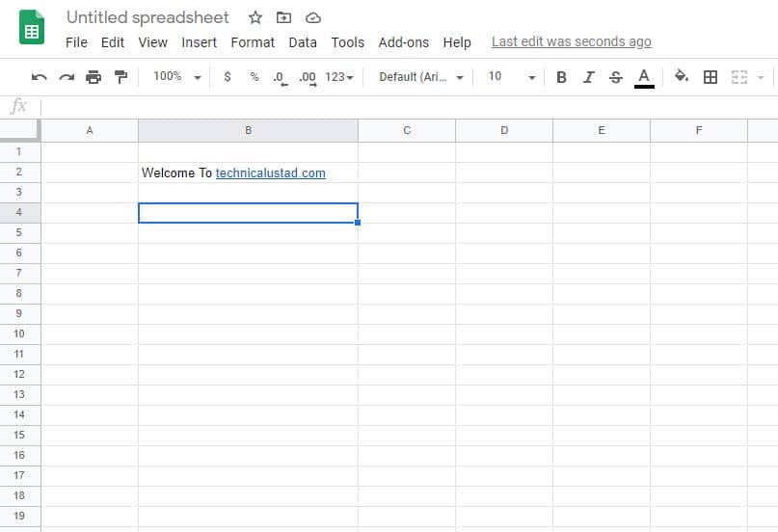Check the cloud save status icon
Screen dimensions: 778x532
pos(313,18)
